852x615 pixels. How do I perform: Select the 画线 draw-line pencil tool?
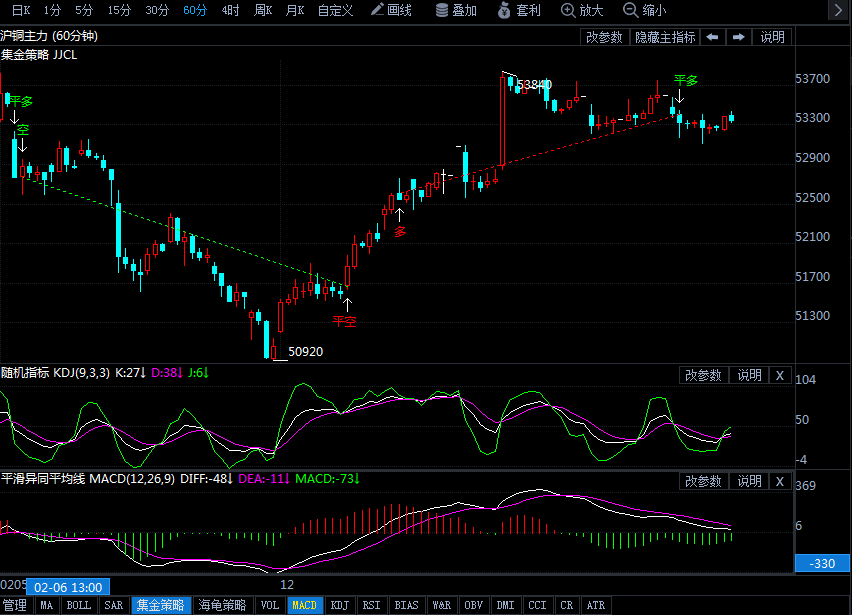(x=391, y=10)
